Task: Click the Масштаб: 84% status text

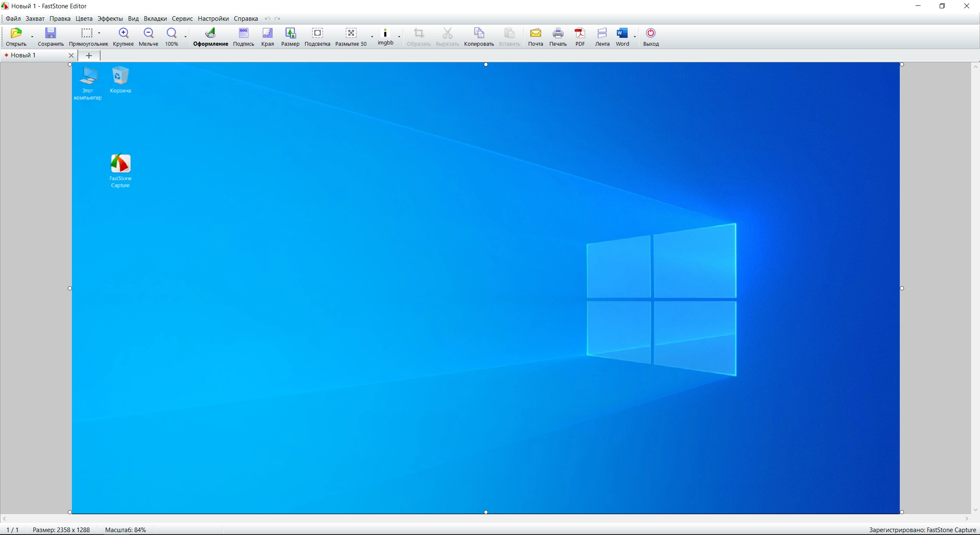Action: tap(126, 530)
